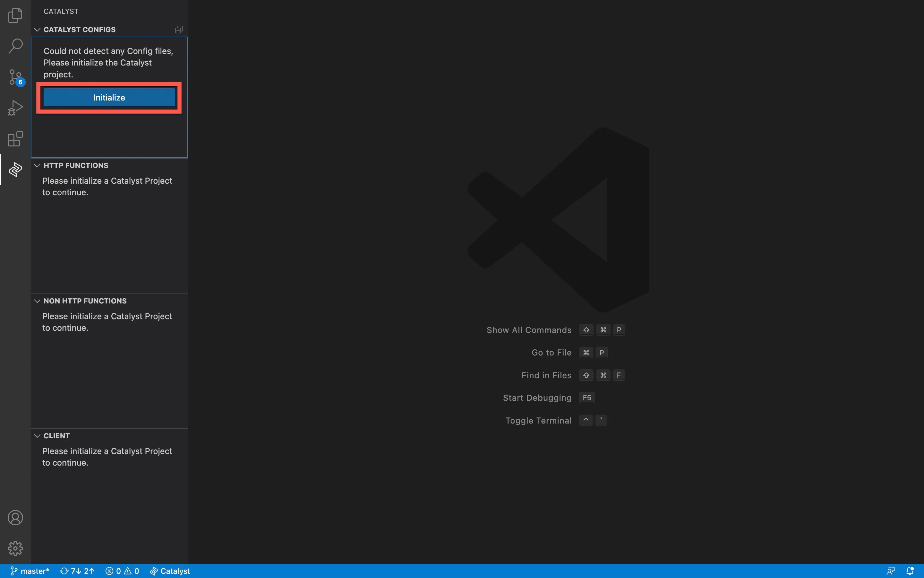Click the F5 key badge
The height and width of the screenshot is (578, 924).
pos(587,398)
